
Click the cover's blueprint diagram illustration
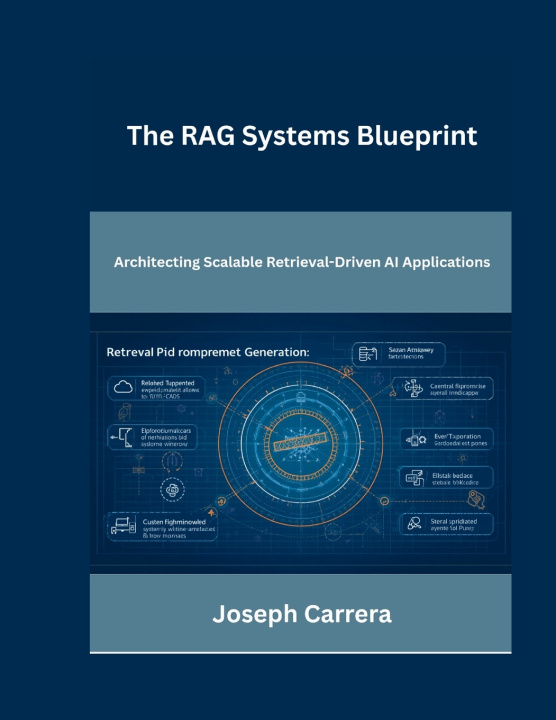(301, 443)
